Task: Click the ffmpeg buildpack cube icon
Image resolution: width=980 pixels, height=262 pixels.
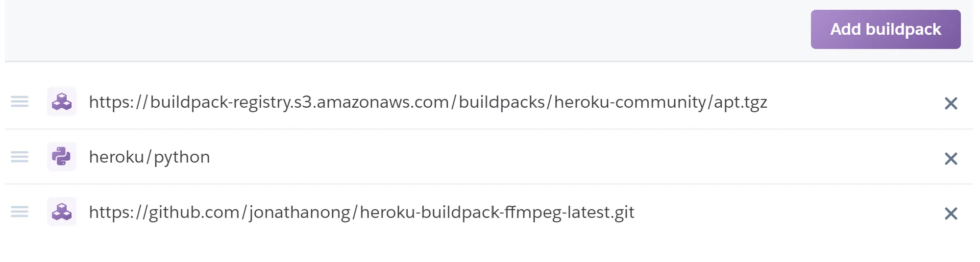Action: (62, 212)
